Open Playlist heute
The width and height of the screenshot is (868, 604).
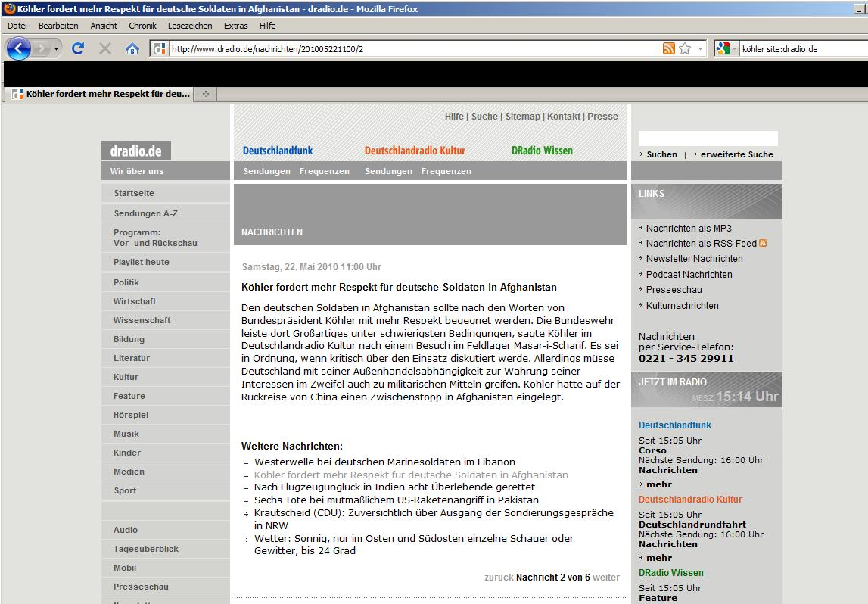pyautogui.click(x=142, y=262)
